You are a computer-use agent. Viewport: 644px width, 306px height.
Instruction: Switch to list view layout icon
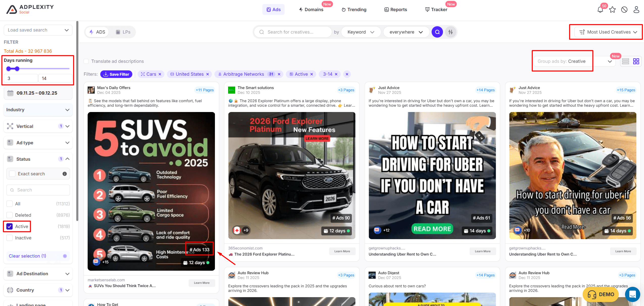626,61
